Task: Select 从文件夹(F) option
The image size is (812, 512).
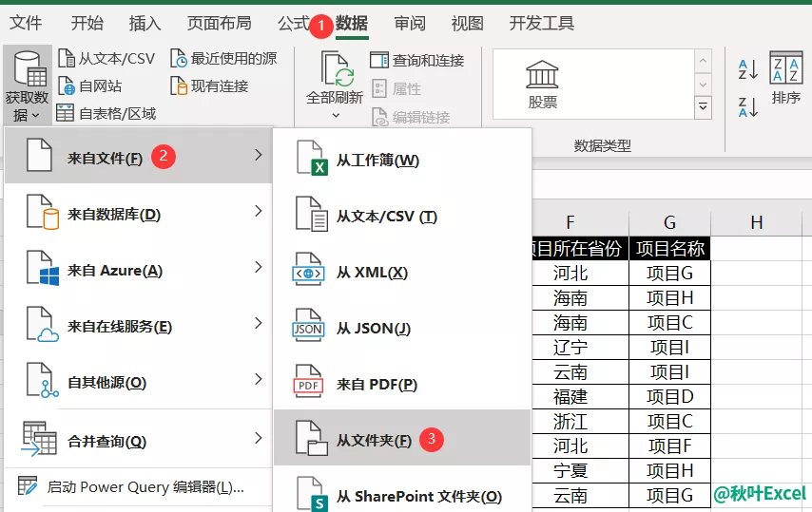Action: tap(402, 439)
